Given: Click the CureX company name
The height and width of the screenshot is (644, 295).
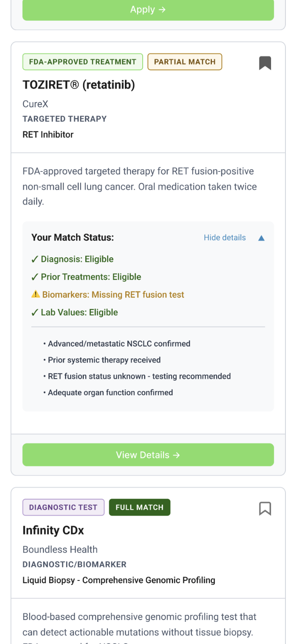Looking at the screenshot, I should coord(35,104).
